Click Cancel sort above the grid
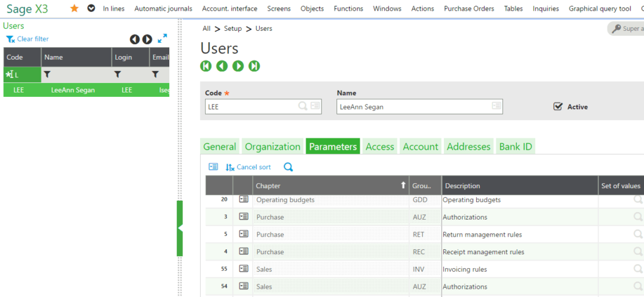Screen dimensions: 644x297 (x=248, y=167)
